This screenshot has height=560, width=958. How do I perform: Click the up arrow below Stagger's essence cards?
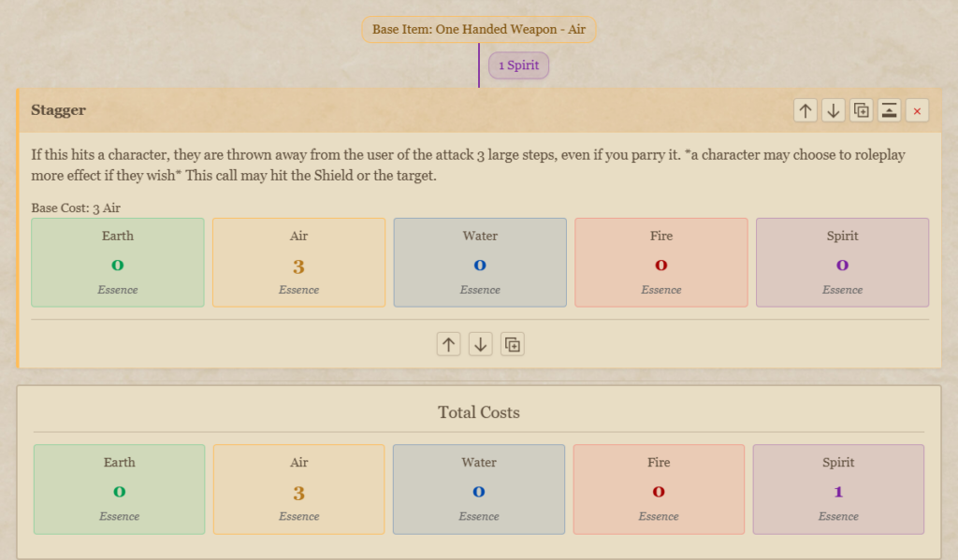pos(449,344)
